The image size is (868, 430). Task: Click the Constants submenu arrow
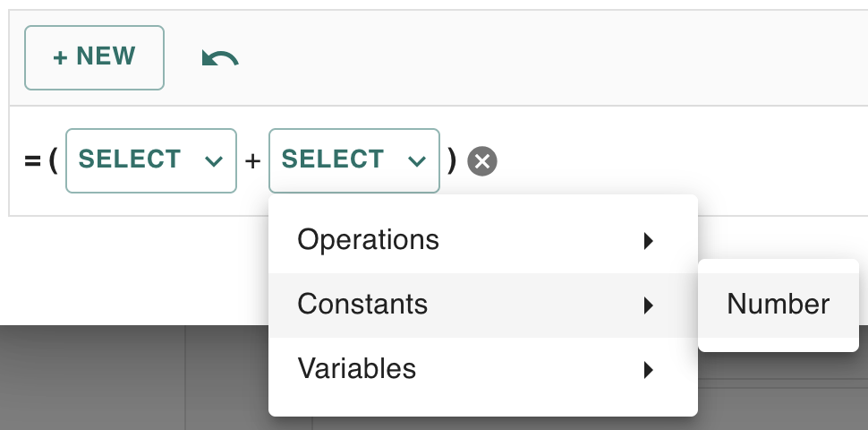(x=649, y=305)
